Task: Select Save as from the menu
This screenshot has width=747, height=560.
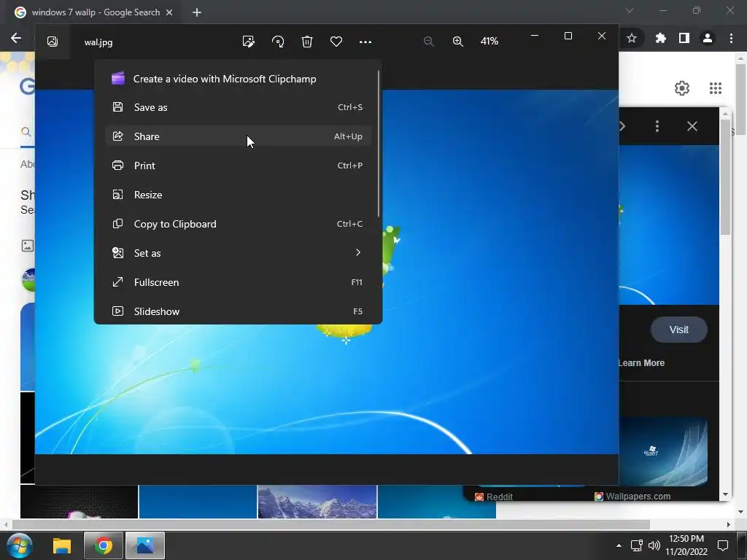Action: [x=238, y=107]
